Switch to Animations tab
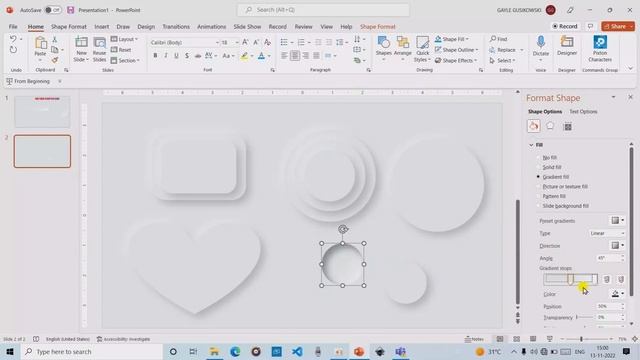Screen dimensions: 640x360 pyautogui.click(x=211, y=27)
